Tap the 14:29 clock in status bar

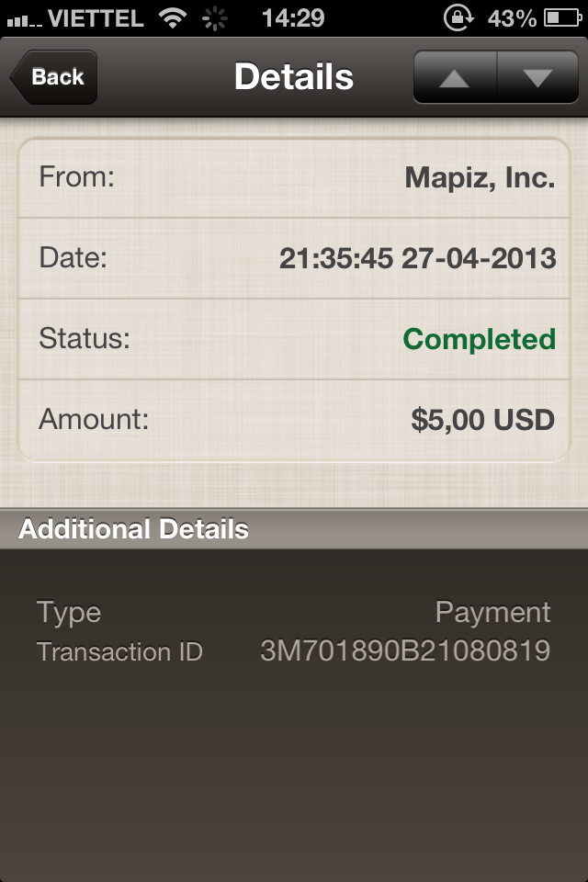click(x=293, y=17)
